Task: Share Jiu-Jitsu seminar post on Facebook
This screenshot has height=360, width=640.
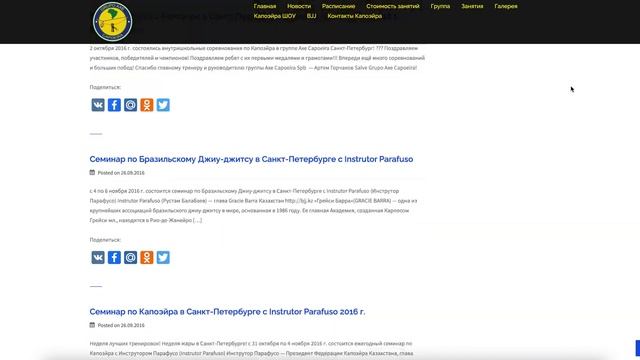Action: (114, 258)
